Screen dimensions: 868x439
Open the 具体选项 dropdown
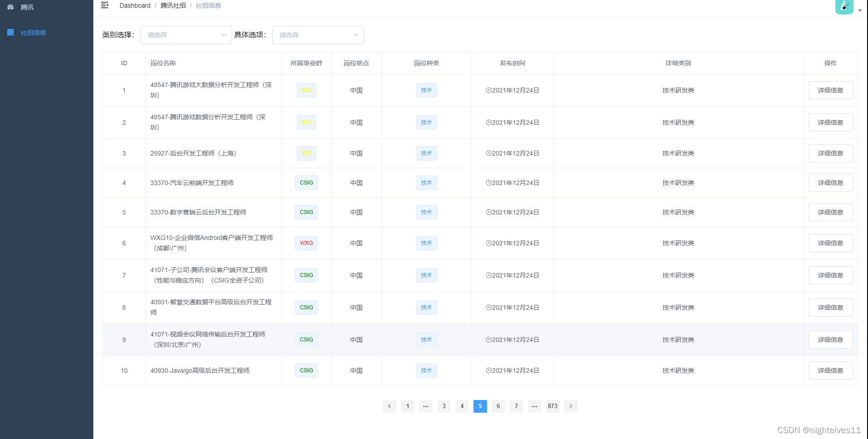coord(318,35)
